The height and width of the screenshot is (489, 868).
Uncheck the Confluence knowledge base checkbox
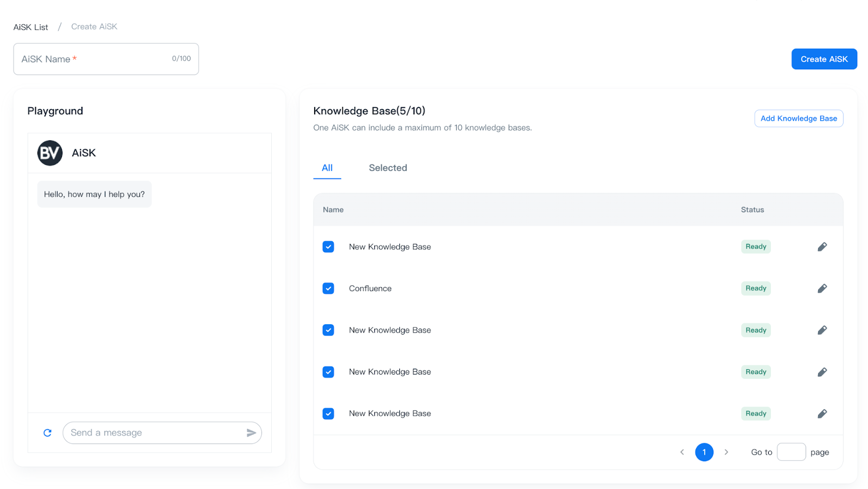[328, 288]
